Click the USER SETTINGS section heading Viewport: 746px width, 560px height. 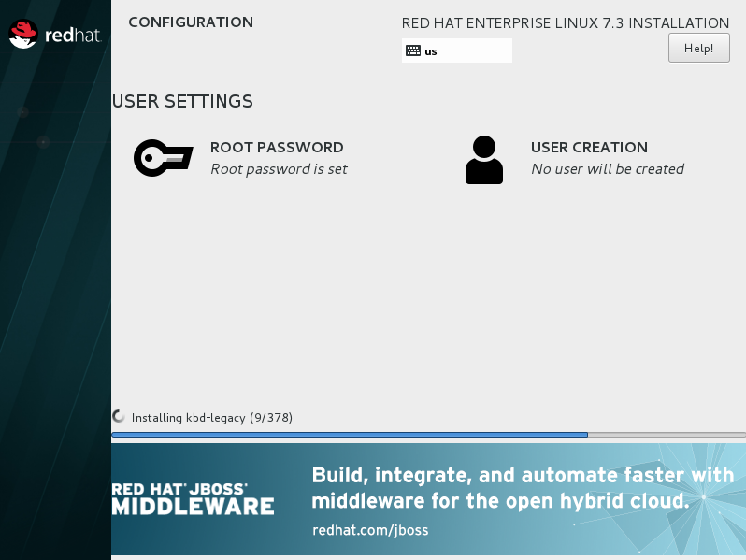pos(182,101)
